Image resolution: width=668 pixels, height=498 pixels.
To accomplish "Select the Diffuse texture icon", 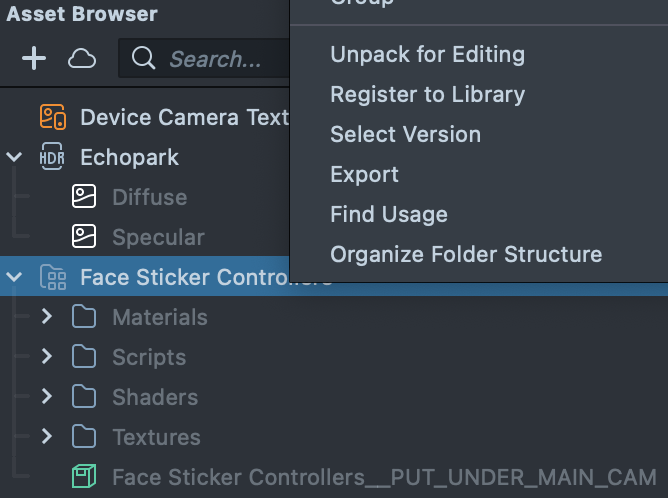I will tap(84, 197).
